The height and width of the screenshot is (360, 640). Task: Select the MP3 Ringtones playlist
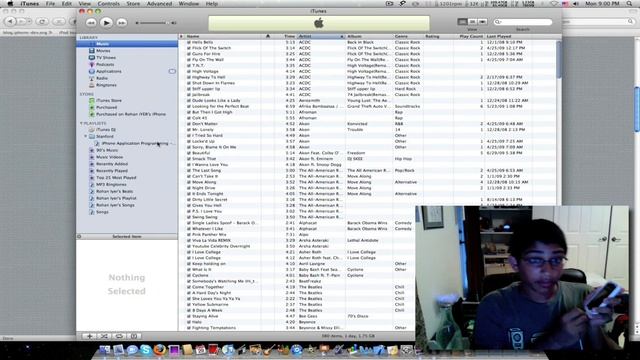[x=111, y=184]
